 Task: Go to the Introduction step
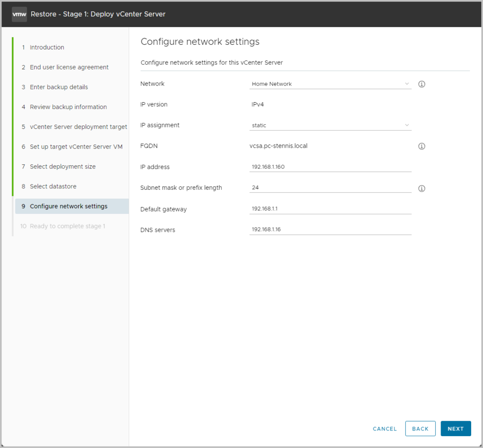[46, 47]
